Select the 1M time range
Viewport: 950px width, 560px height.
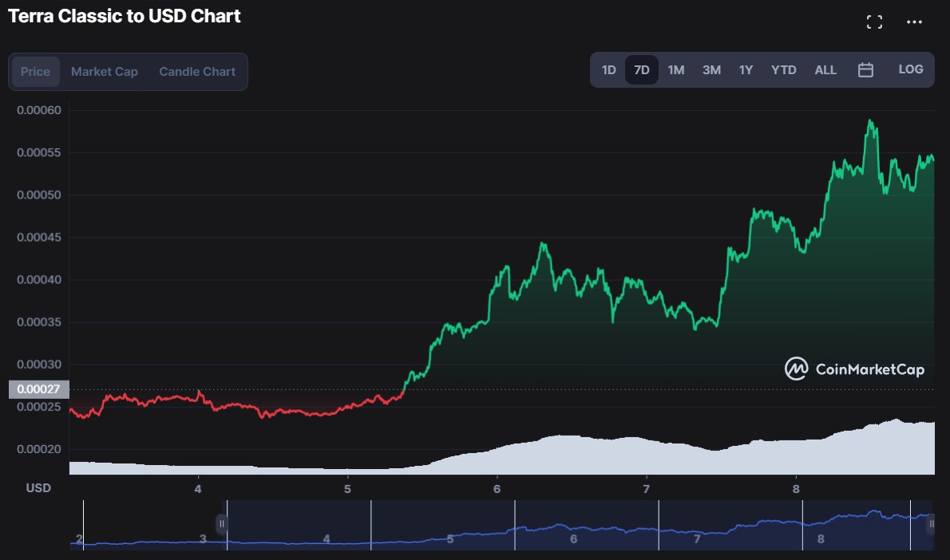tap(675, 70)
